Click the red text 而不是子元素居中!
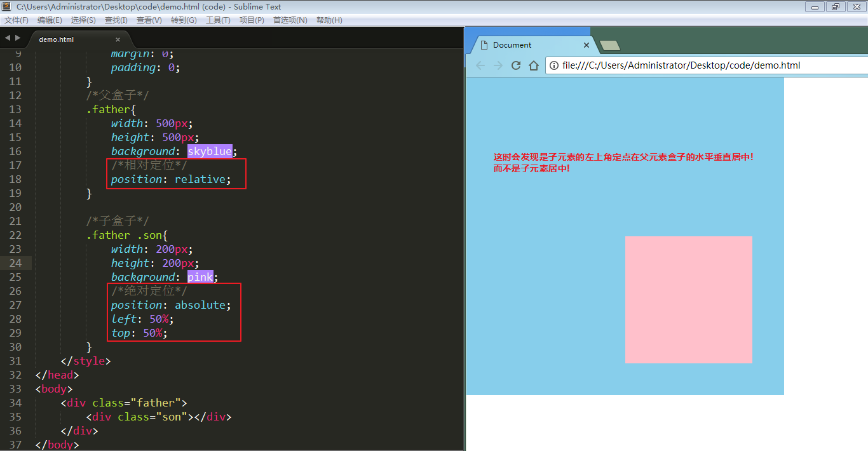The height and width of the screenshot is (451, 868). click(532, 168)
